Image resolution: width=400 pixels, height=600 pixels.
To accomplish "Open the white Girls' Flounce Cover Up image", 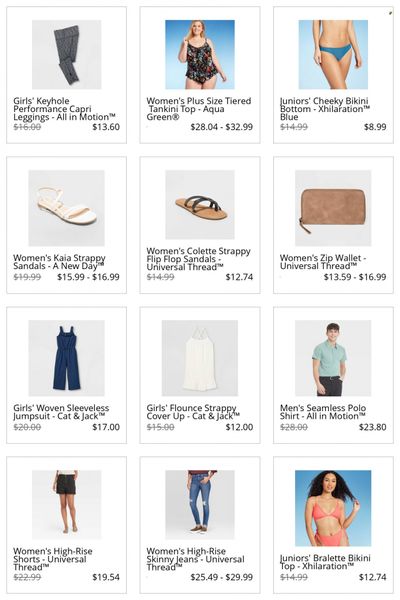I will pos(200,358).
